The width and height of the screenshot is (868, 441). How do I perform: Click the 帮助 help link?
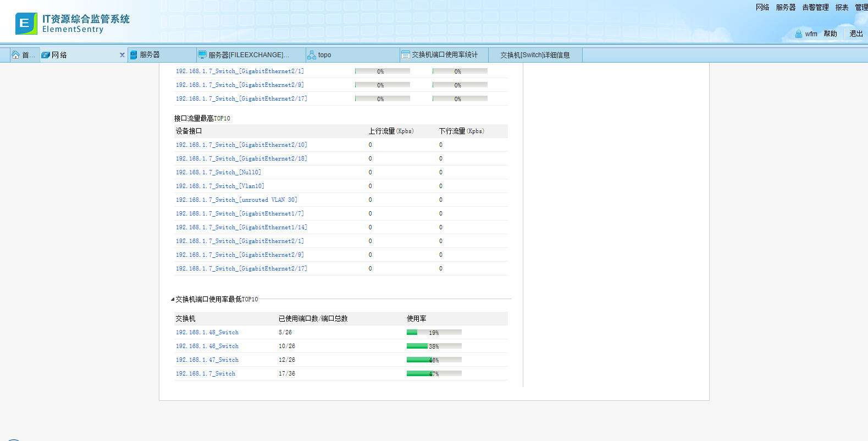tap(830, 34)
